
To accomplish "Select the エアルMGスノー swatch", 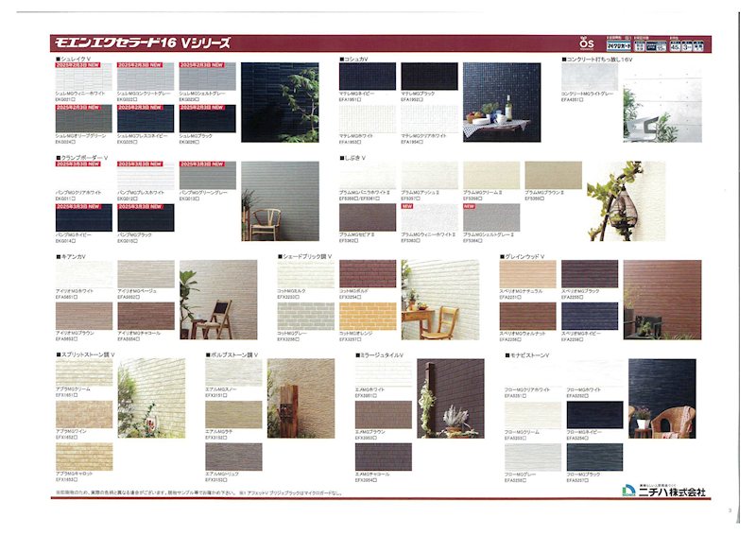I will point(233,372).
